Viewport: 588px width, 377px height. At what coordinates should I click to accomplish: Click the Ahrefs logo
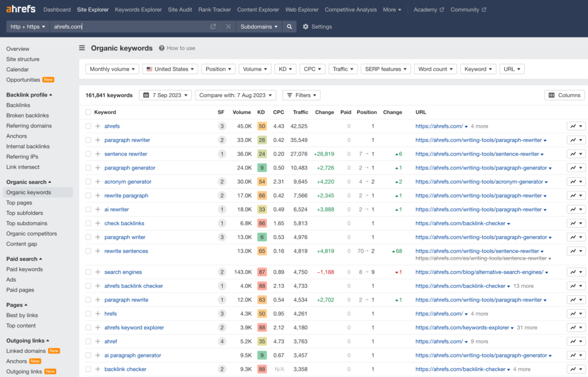[21, 9]
